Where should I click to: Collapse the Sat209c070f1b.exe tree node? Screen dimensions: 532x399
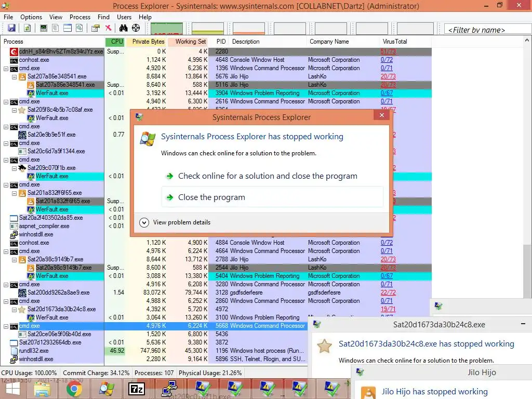tap(14, 168)
